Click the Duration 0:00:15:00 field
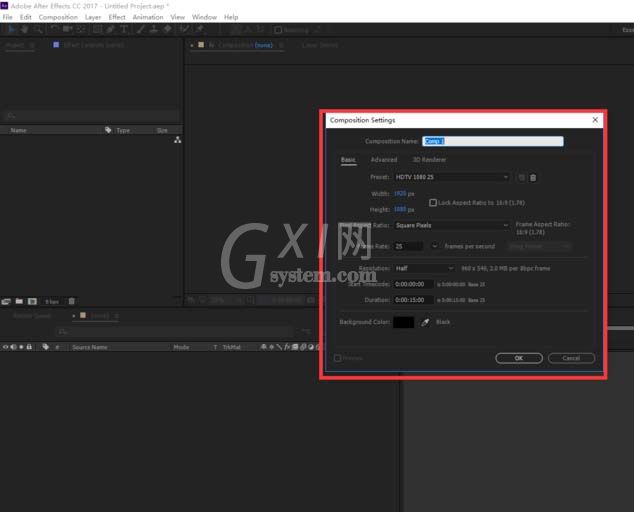634x512 pixels. [413, 300]
